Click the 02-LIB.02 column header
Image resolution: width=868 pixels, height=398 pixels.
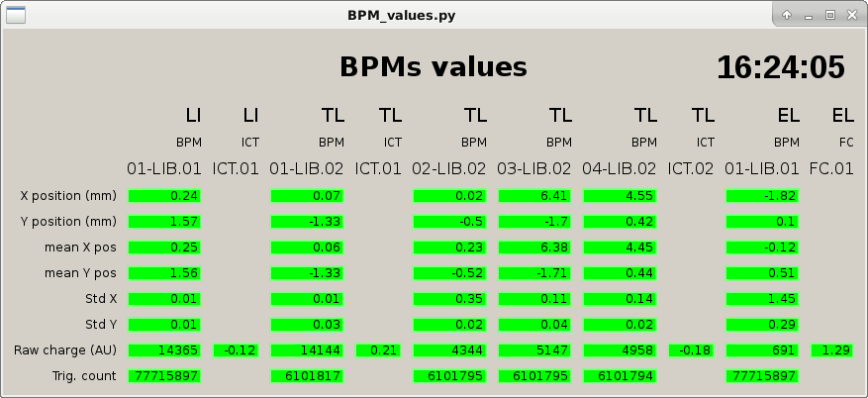pos(449,168)
